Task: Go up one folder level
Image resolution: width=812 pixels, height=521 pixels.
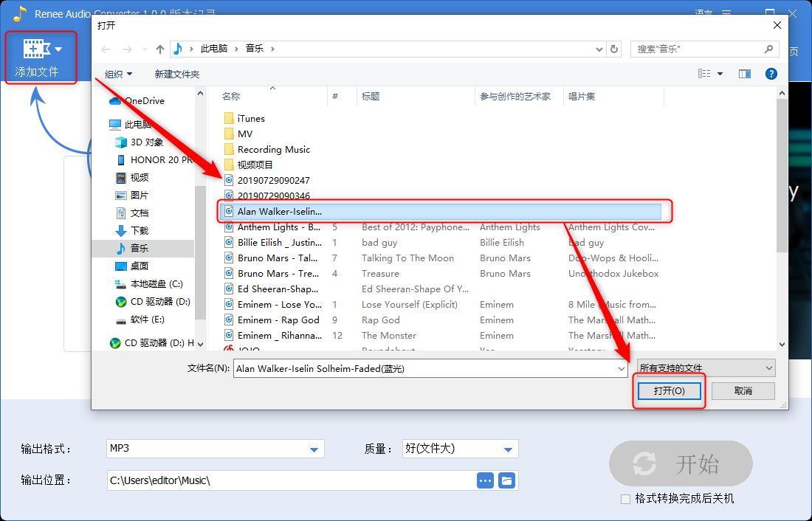Action: (x=160, y=49)
